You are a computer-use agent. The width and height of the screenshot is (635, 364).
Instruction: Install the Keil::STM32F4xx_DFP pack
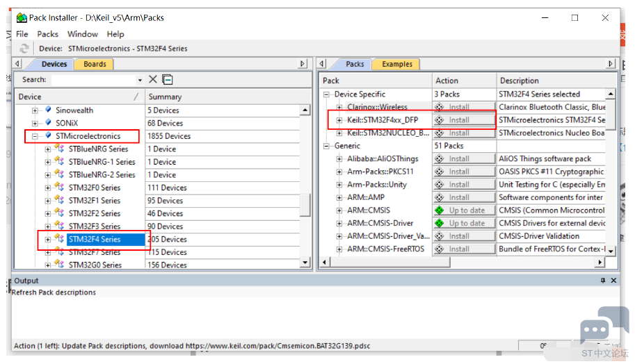pos(464,120)
